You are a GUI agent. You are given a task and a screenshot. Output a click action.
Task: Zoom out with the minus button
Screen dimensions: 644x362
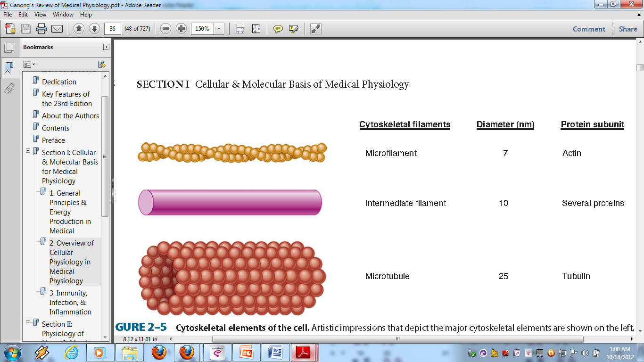pyautogui.click(x=165, y=29)
